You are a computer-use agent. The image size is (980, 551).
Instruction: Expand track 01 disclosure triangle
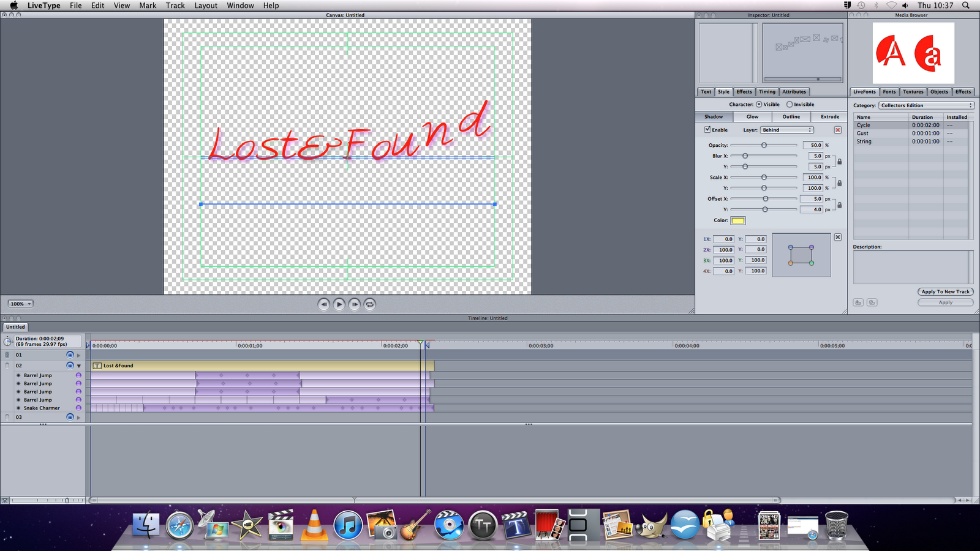click(x=78, y=355)
